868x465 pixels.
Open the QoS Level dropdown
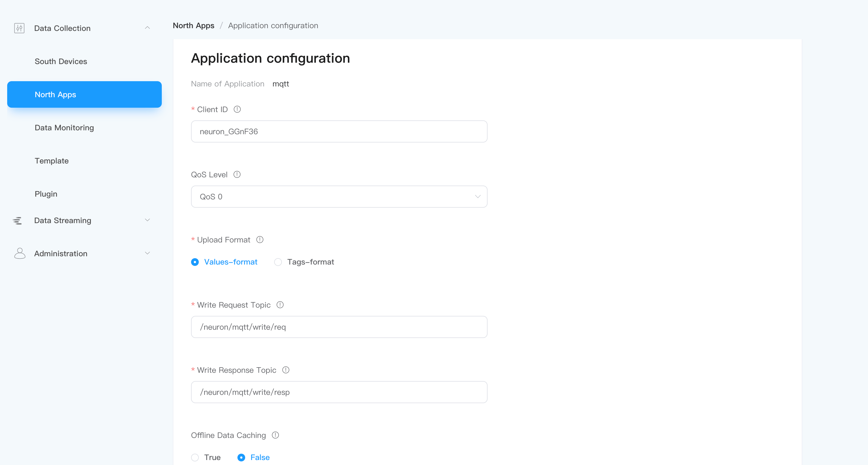click(339, 196)
